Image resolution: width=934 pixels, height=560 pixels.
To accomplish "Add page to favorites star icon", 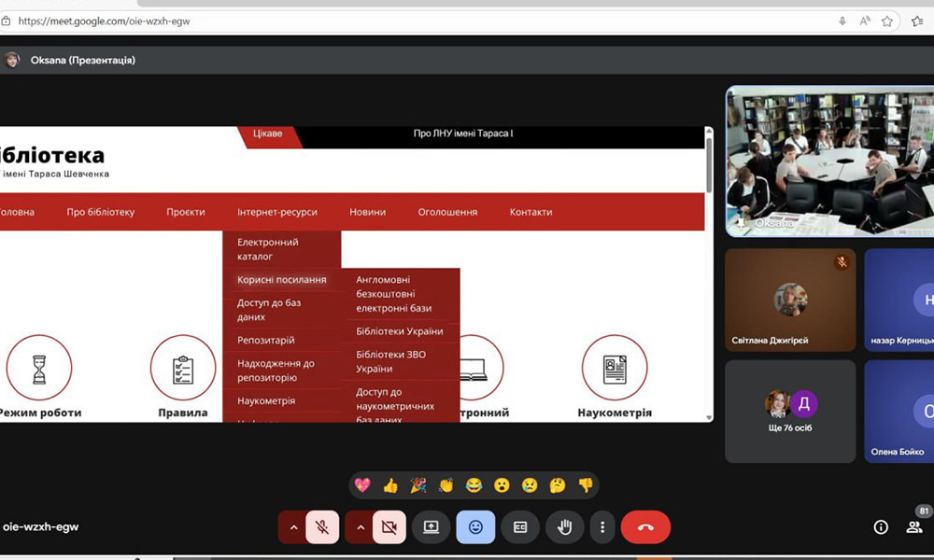I will pos(887,21).
